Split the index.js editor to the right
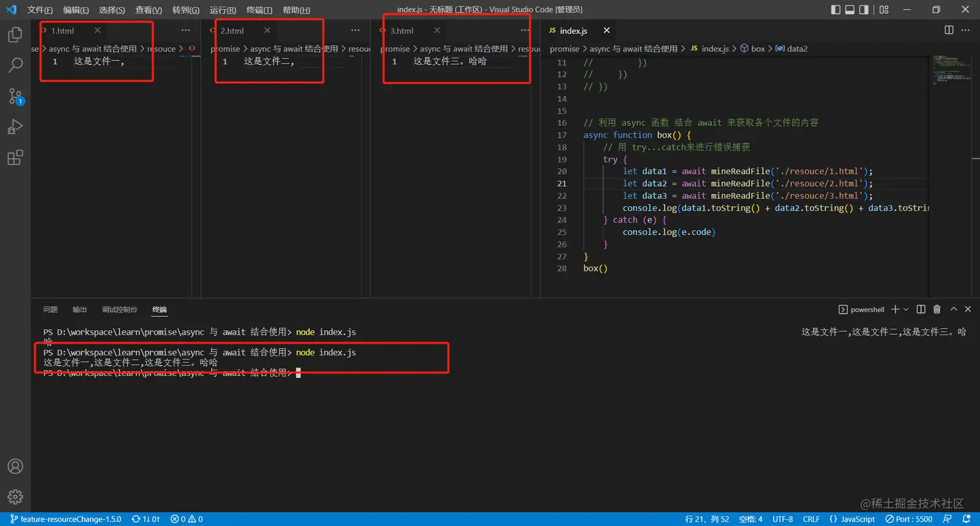 [x=949, y=30]
